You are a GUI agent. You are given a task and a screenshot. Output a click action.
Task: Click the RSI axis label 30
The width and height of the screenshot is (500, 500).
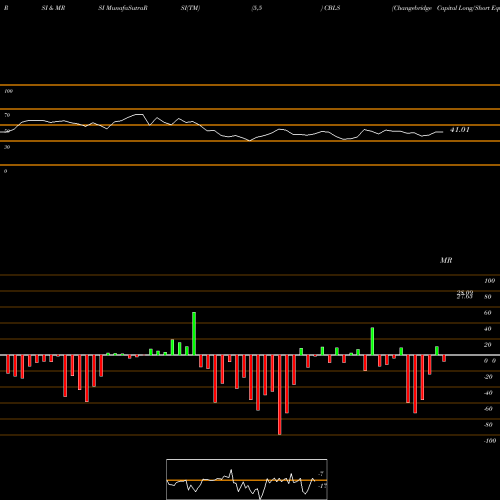(x=7, y=147)
